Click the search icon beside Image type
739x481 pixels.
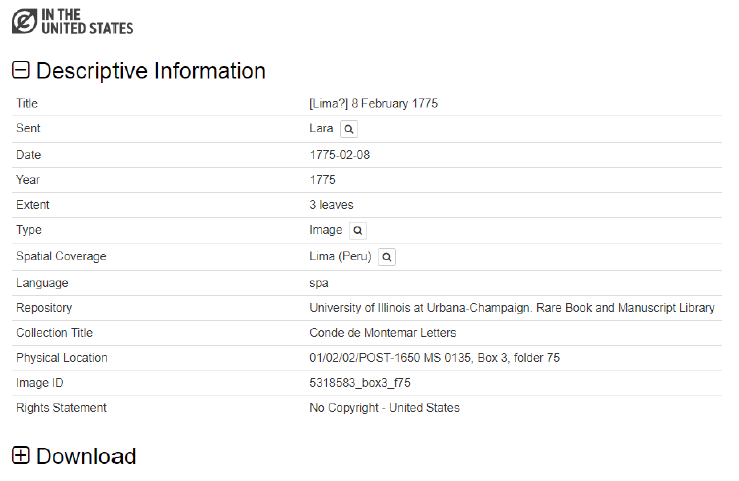click(357, 231)
